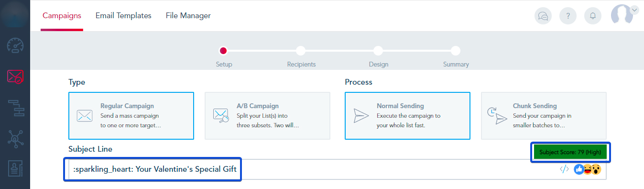Show notifications via the bell icon
This screenshot has width=644, height=189.
(593, 16)
